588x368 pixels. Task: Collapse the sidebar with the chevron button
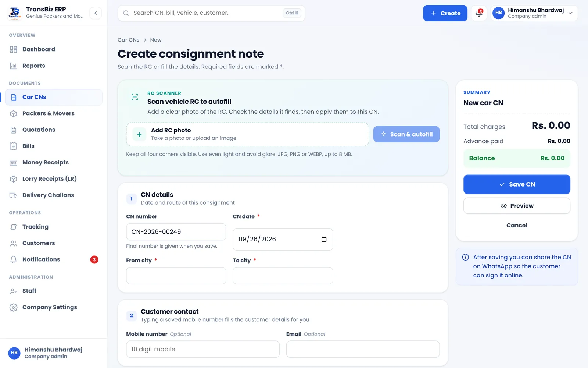[96, 13]
